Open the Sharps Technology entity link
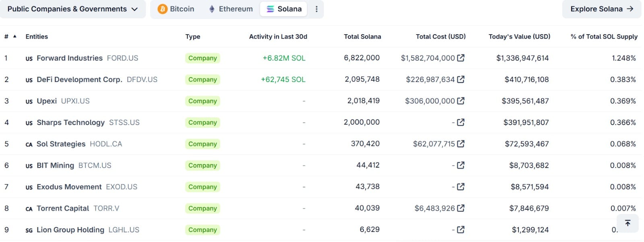Screen dimensions: 644x242 click(70, 122)
